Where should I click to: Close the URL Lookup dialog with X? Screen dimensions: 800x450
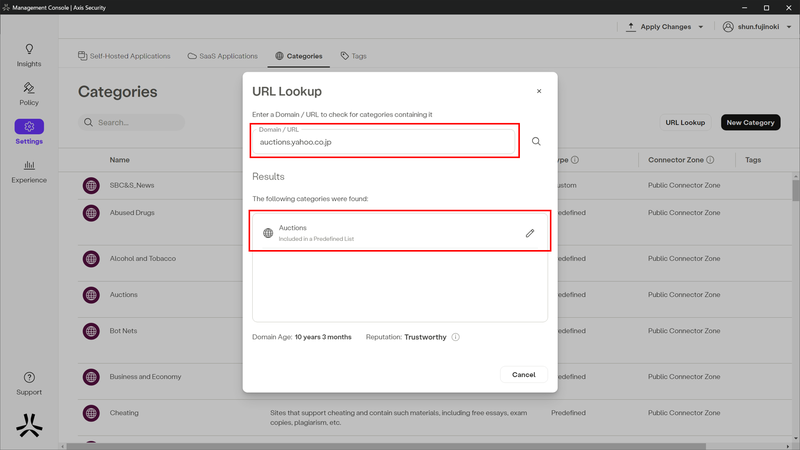539,91
